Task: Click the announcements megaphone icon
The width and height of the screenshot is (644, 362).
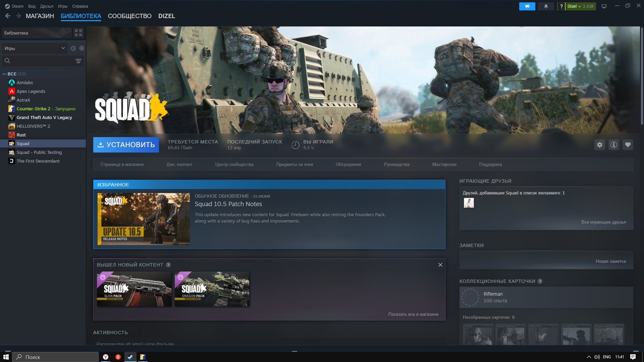Action: pyautogui.click(x=527, y=6)
